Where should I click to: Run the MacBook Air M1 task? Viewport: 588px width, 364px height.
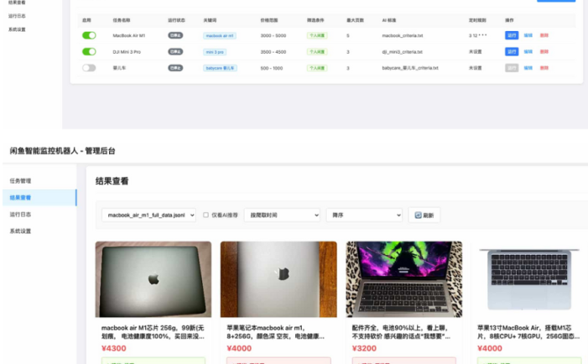pos(512,35)
